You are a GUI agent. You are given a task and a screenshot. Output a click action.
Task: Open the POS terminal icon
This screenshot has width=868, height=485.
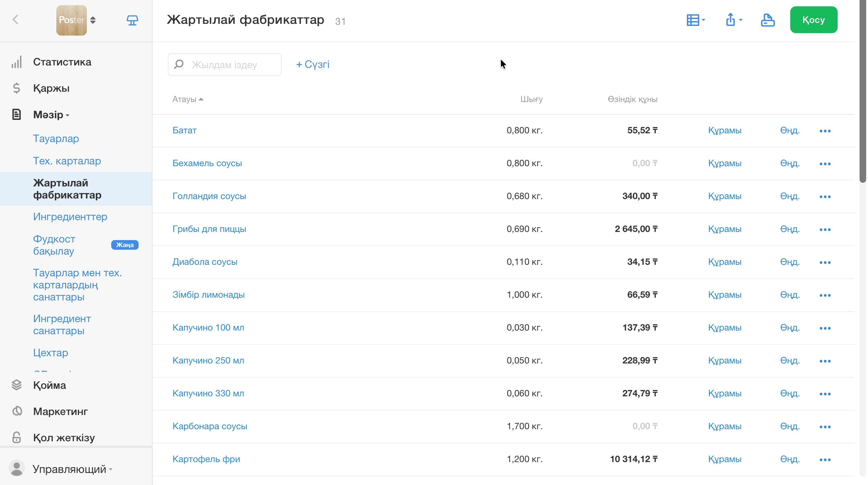click(132, 20)
